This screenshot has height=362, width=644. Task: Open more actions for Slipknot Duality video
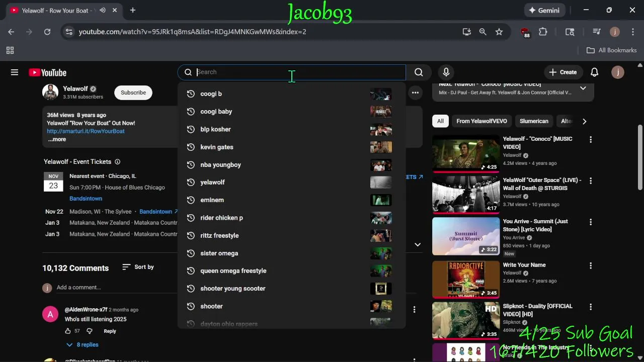pyautogui.click(x=591, y=307)
